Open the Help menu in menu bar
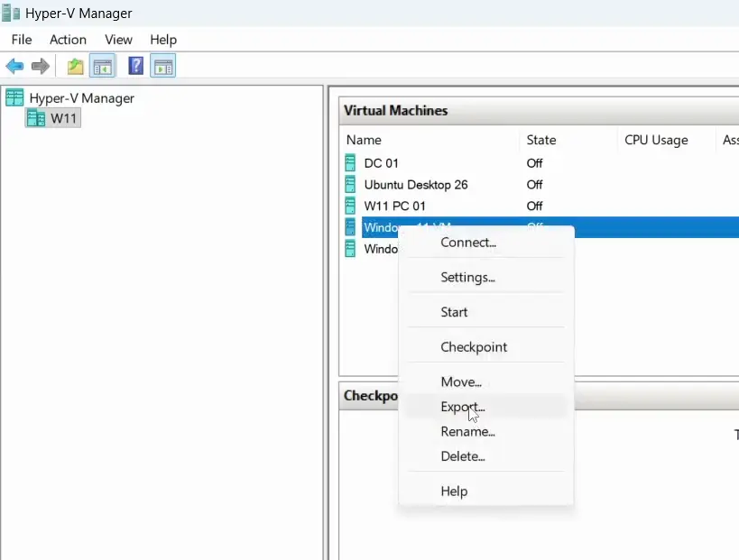Viewport: 739px width, 560px height. click(x=163, y=40)
